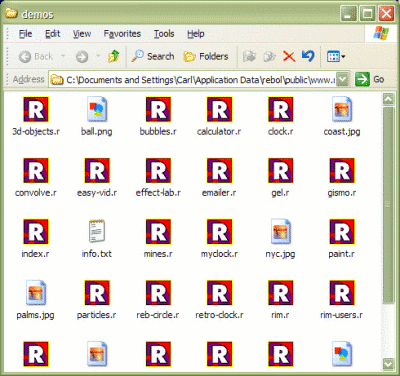Image resolution: width=400 pixels, height=376 pixels.
Task: Open the Forward history dropdown arrow
Action: [98, 56]
